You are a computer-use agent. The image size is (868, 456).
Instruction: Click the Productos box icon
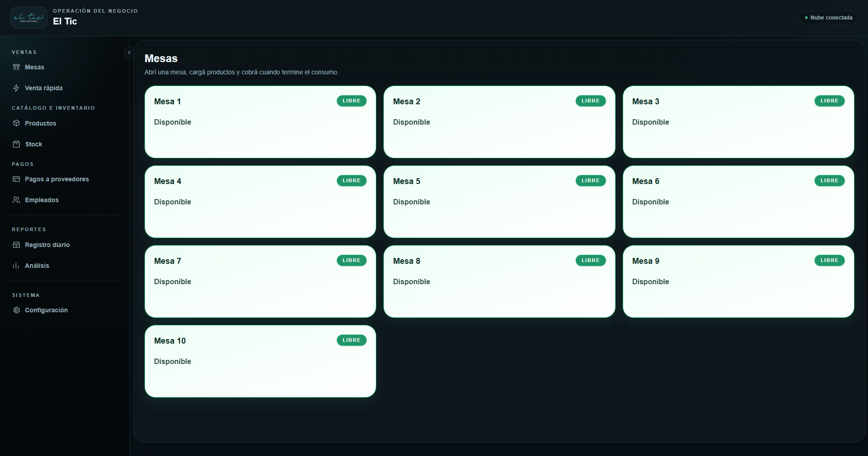click(x=16, y=123)
